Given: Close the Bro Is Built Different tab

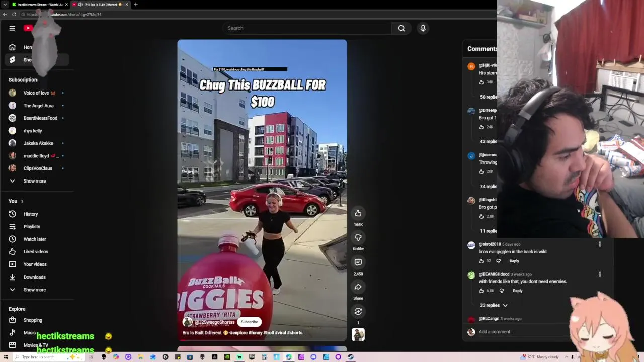Looking at the screenshot, I should tap(127, 5).
